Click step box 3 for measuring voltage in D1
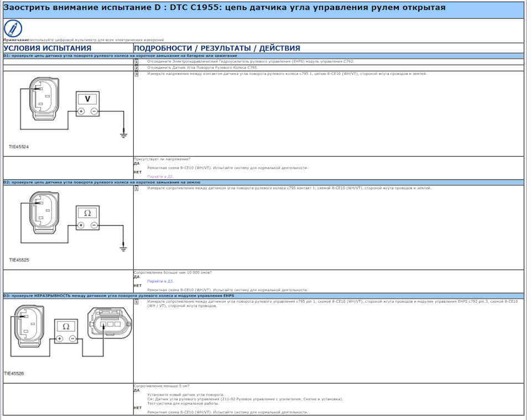This screenshot has width=531, height=420. [137, 74]
